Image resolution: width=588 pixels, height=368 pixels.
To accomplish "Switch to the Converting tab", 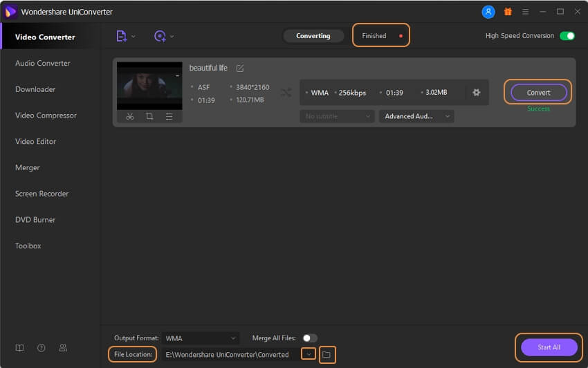I will [313, 36].
